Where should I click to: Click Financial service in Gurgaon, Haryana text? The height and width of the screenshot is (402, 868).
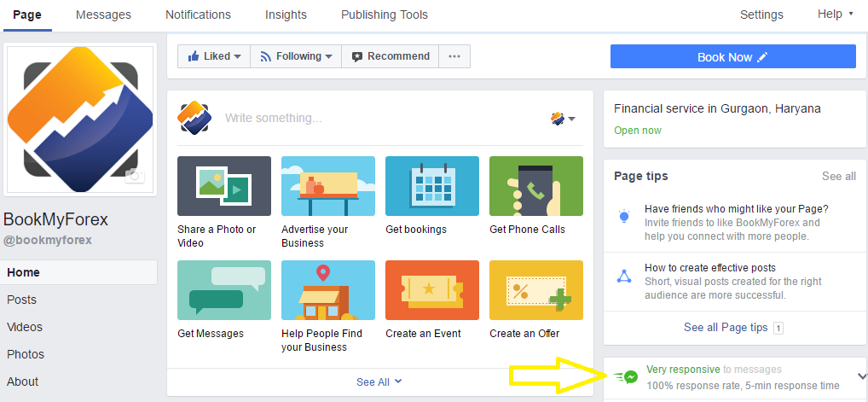click(717, 108)
